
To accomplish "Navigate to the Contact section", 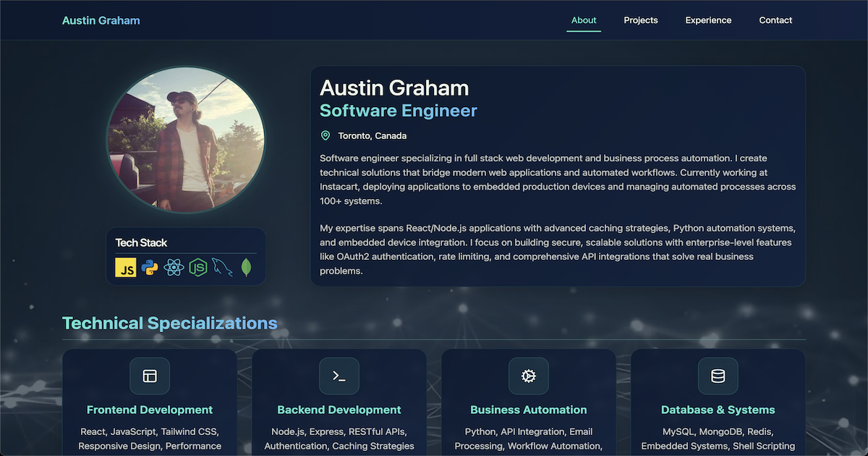I will point(775,20).
